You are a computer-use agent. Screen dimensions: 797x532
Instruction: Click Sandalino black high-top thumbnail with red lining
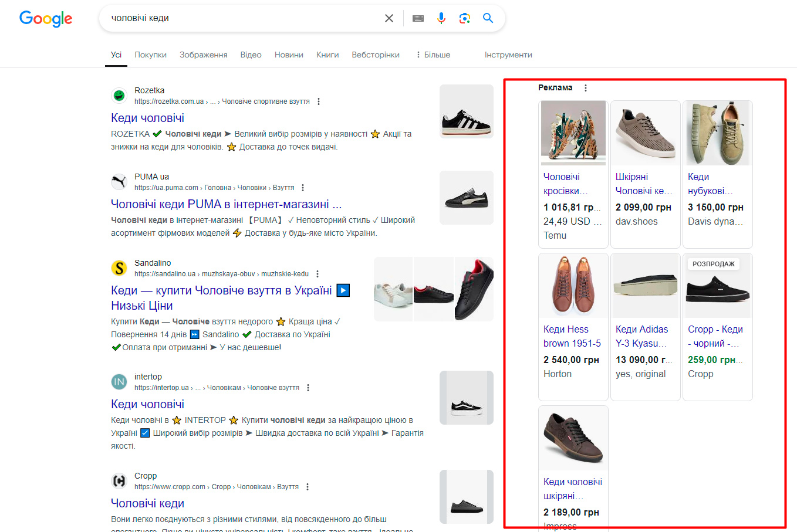pyautogui.click(x=474, y=289)
